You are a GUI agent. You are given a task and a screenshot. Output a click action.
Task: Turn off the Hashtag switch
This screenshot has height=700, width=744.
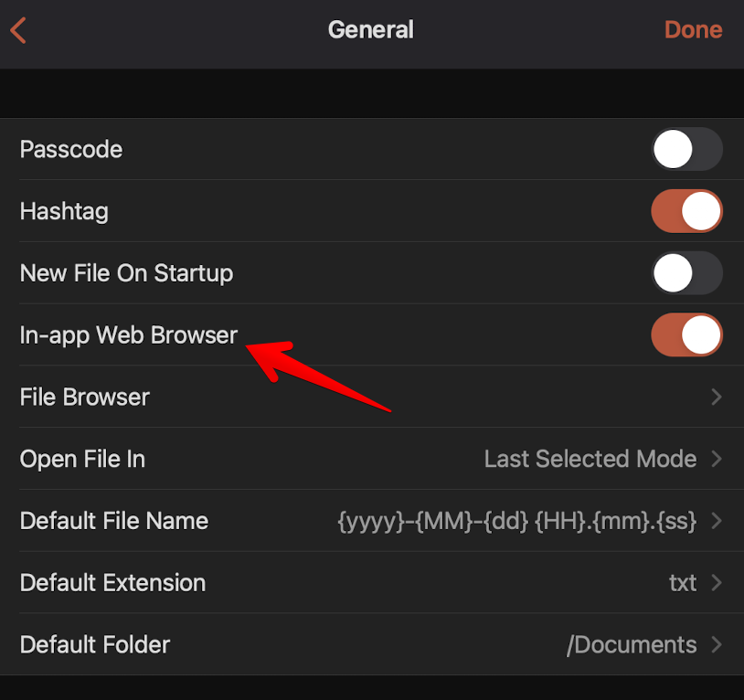[x=686, y=212]
